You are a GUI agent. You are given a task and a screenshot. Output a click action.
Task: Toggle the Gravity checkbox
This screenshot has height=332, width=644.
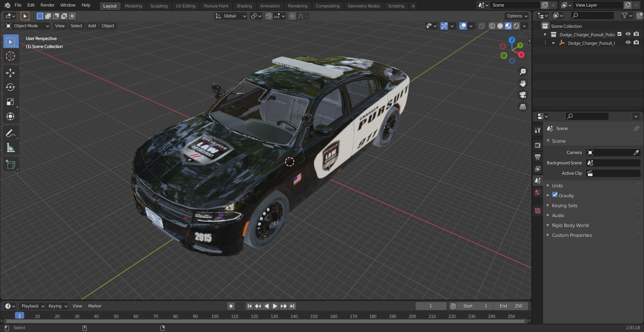click(x=555, y=195)
